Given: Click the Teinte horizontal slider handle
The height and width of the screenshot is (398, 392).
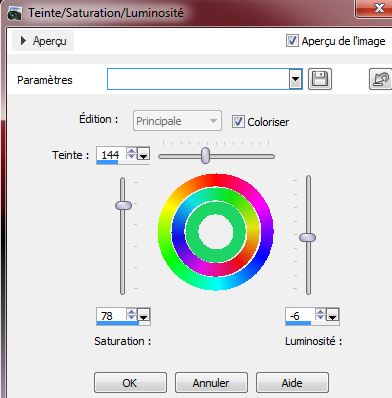Looking at the screenshot, I should pyautogui.click(x=206, y=155).
